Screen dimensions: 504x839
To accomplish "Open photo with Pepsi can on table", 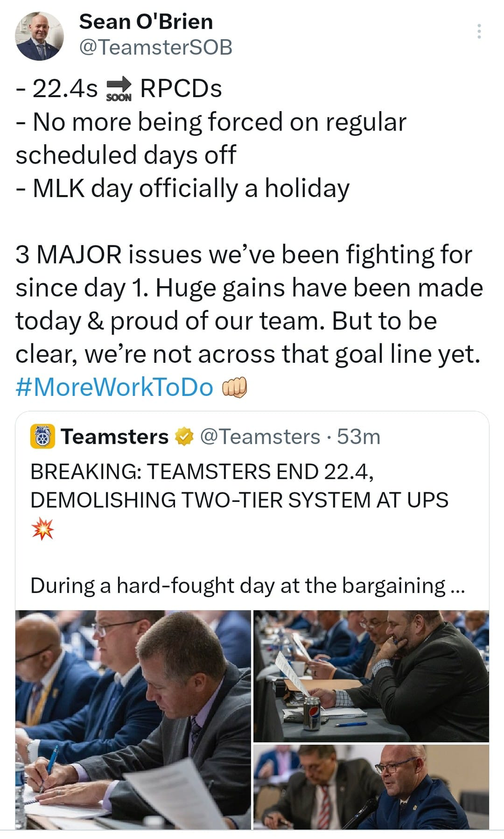I will point(371,676).
